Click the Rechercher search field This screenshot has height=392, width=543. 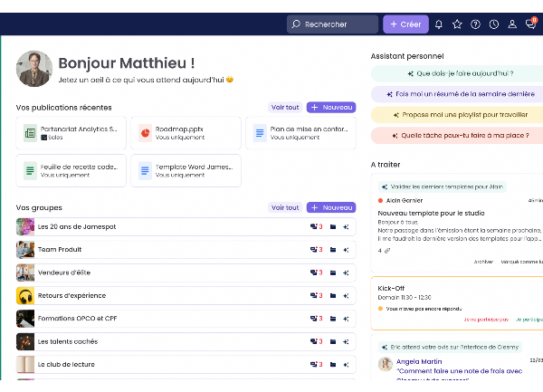coord(332,24)
